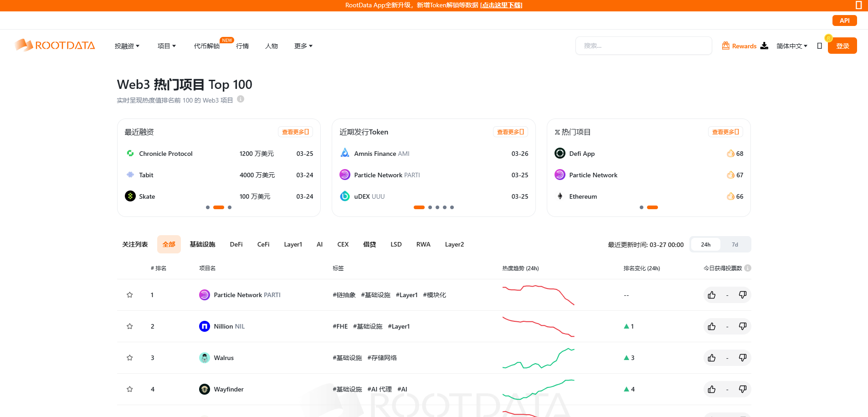Select the third carousel dot under 近期发行Token

[x=437, y=207]
